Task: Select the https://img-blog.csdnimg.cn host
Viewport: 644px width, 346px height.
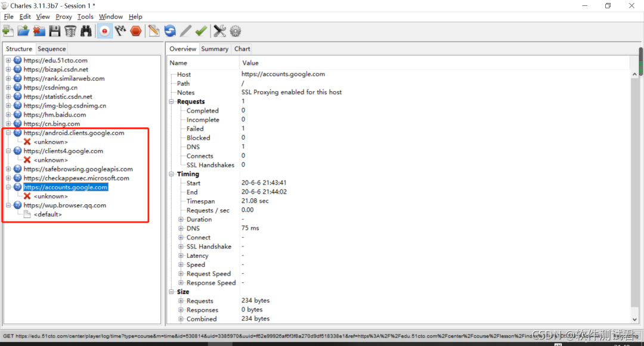Action: click(x=65, y=105)
